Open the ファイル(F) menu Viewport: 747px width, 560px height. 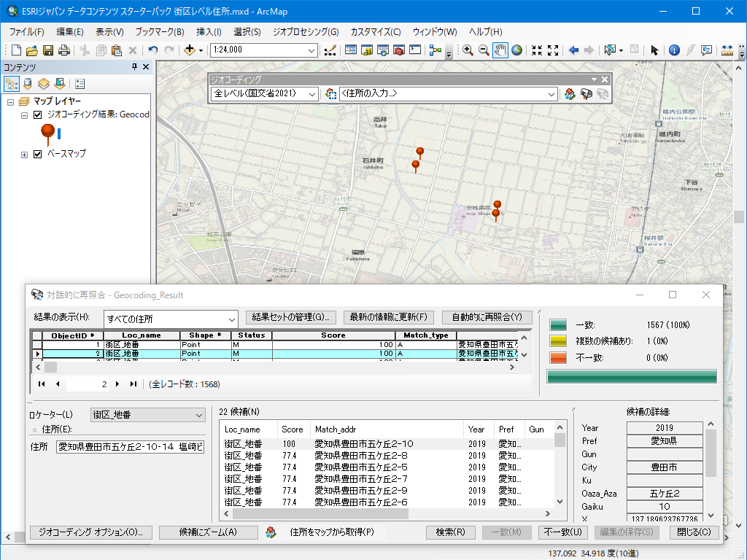tap(27, 32)
